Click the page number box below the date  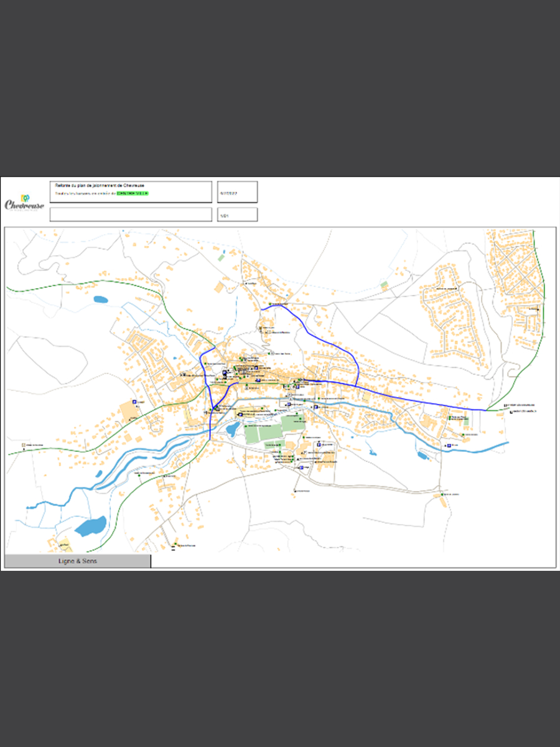coord(237,215)
